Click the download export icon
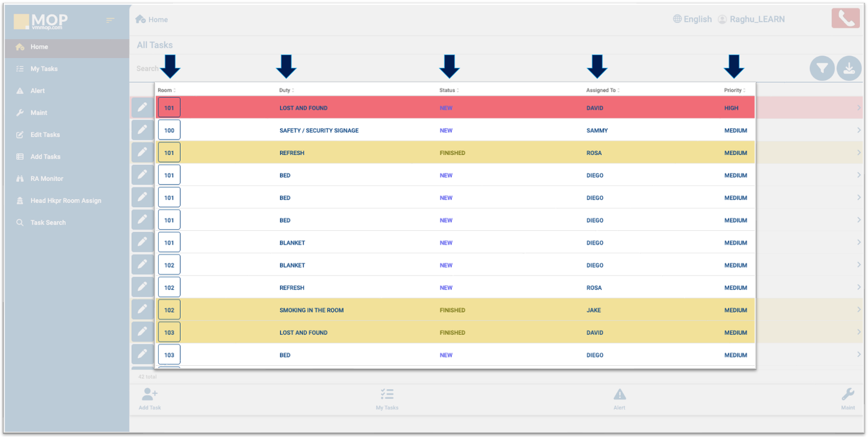The image size is (868, 437). (x=849, y=68)
